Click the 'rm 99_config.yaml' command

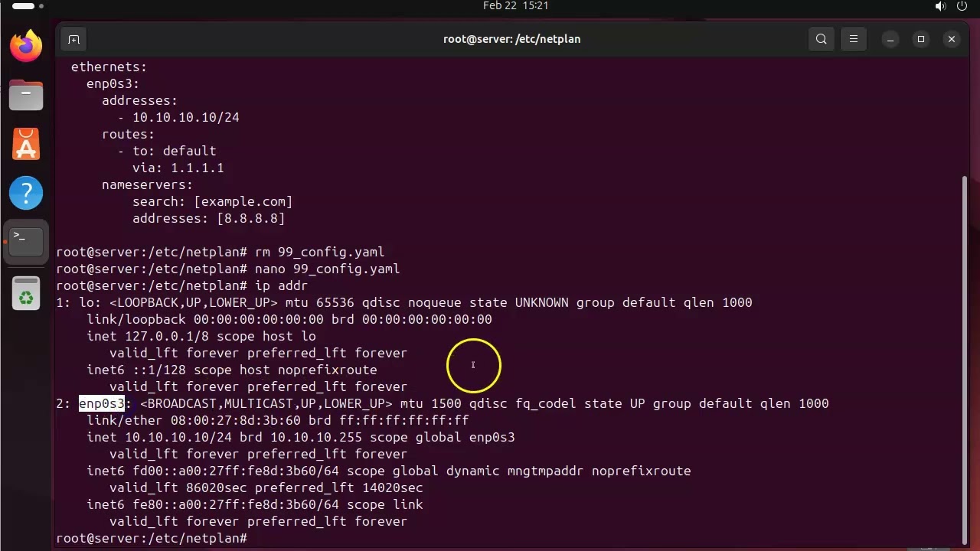click(x=319, y=252)
